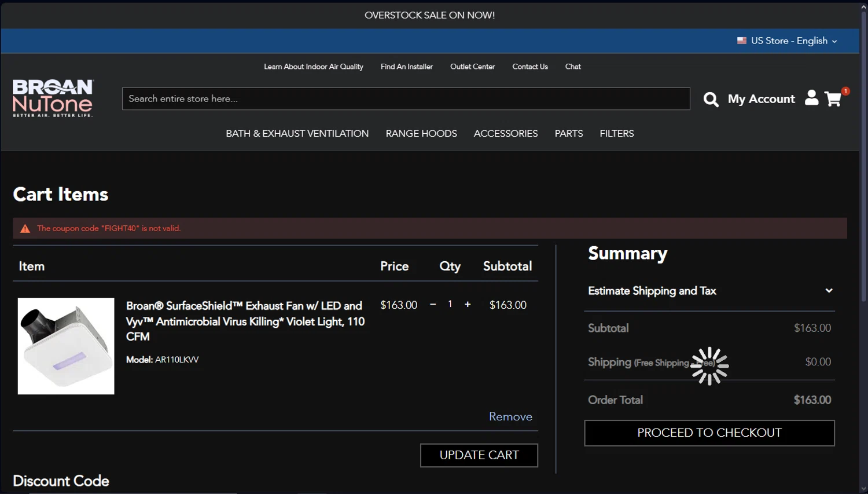Expand Estimate Shipping and Tax
This screenshot has height=494, width=868.
click(710, 291)
